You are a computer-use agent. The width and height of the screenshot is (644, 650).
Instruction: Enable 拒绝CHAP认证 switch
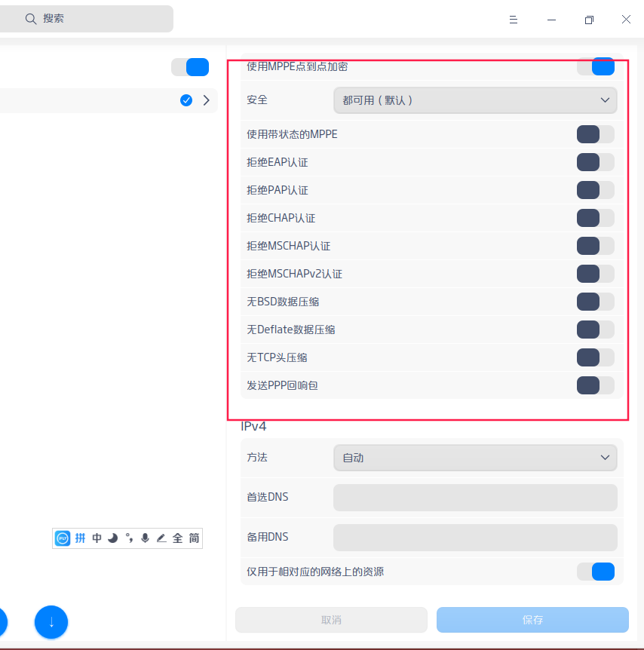pos(596,218)
